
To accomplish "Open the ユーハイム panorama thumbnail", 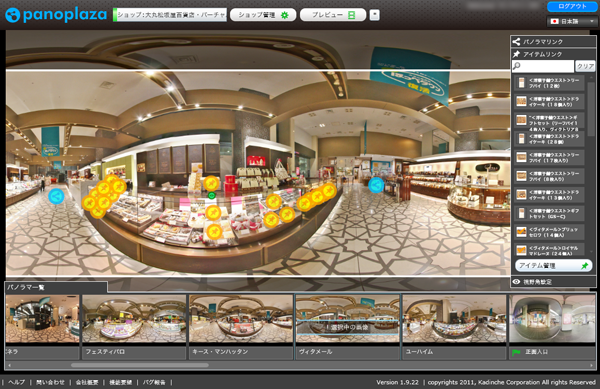I will (x=454, y=319).
